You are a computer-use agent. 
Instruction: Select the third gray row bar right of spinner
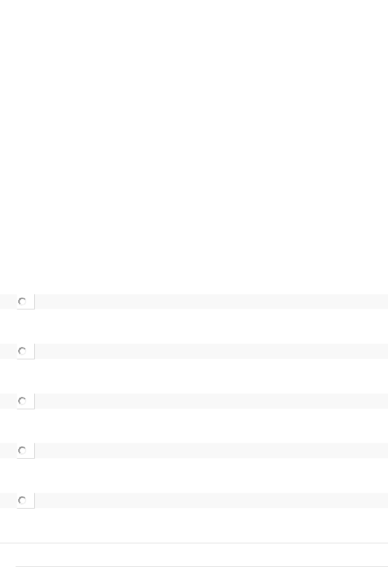pyautogui.click(x=211, y=401)
